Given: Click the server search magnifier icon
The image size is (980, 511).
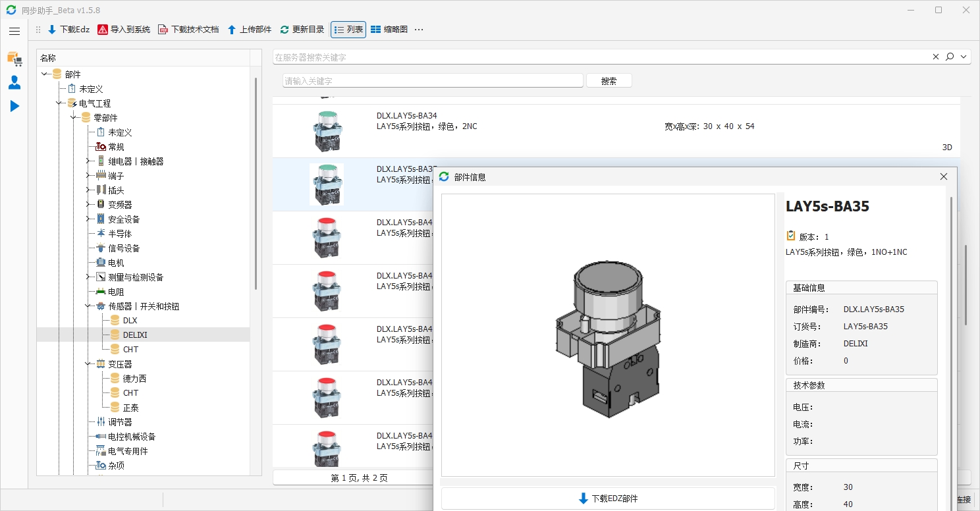Looking at the screenshot, I should coord(950,57).
